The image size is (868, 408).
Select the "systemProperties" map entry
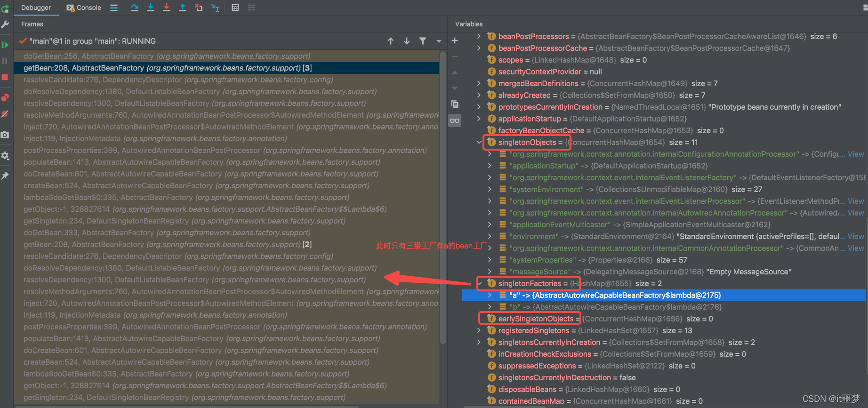[664, 260]
